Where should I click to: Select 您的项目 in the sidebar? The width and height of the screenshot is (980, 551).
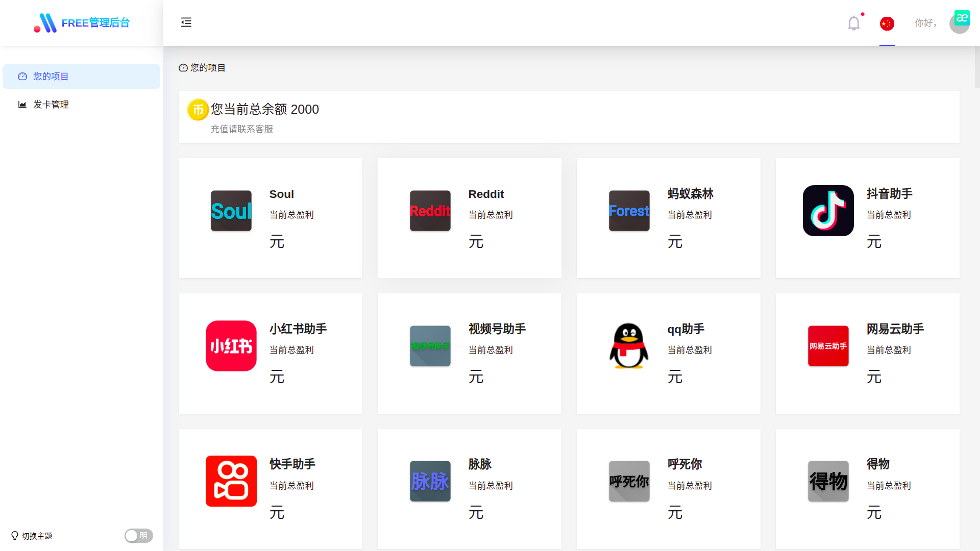(82, 77)
